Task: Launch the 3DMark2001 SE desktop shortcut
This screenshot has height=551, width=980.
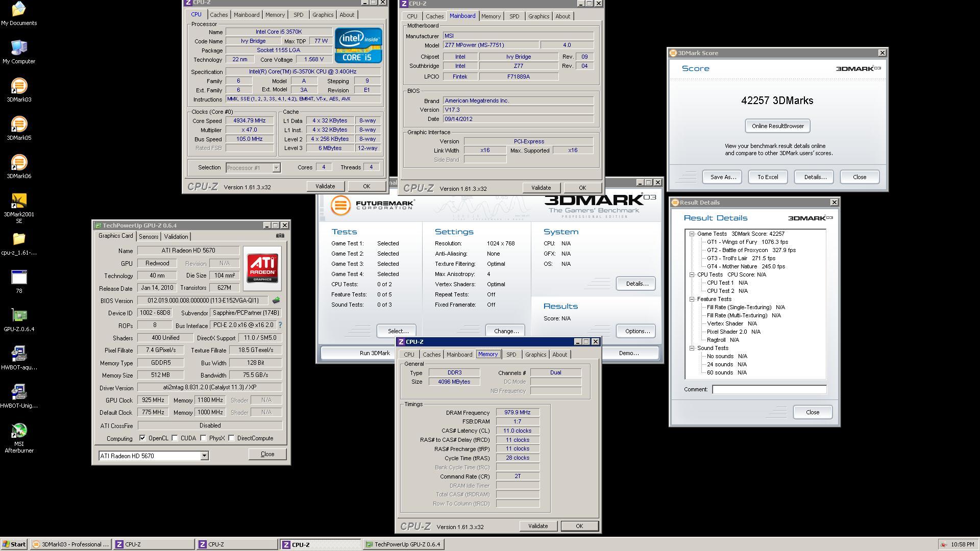Action: tap(19, 208)
